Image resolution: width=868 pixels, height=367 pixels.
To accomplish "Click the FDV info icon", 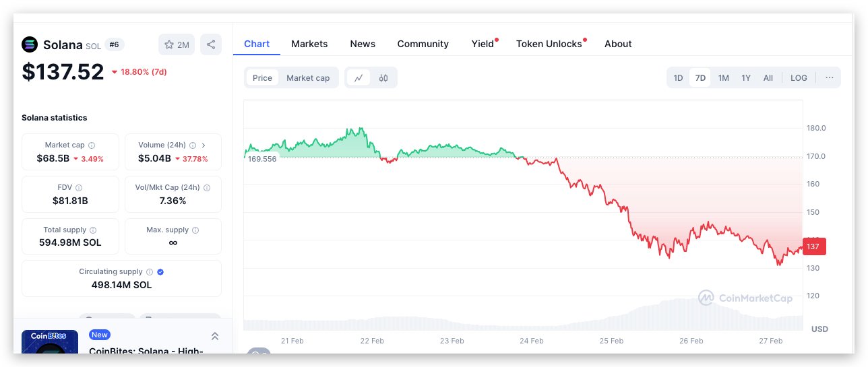I will (x=79, y=188).
